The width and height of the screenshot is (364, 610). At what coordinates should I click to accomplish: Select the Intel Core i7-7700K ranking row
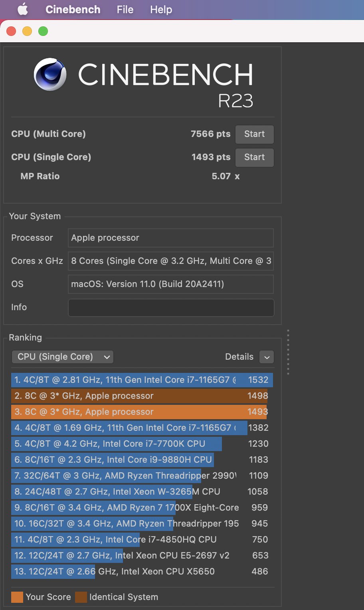coord(140,444)
